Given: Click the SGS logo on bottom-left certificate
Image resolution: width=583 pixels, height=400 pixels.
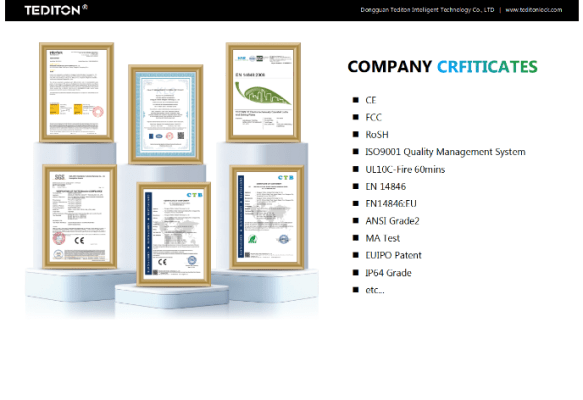Looking at the screenshot, I should coord(59,177).
